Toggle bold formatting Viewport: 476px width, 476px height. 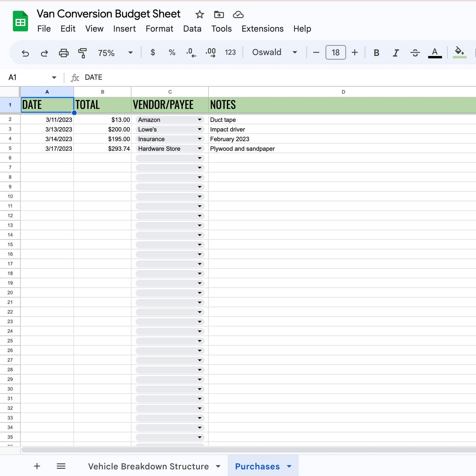[x=376, y=53]
